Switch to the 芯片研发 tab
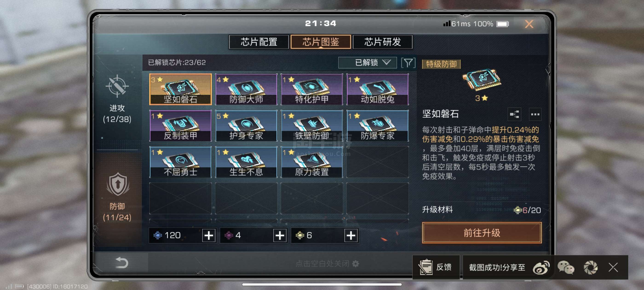Screen dimensions: 644x290 pos(382,42)
